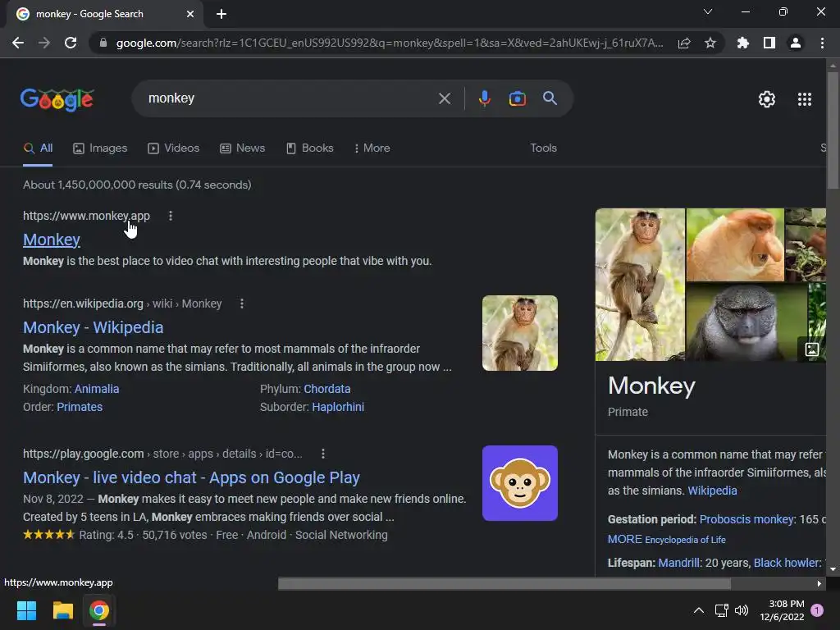
Task: Toggle Chrome side panel
Action: pos(769,43)
